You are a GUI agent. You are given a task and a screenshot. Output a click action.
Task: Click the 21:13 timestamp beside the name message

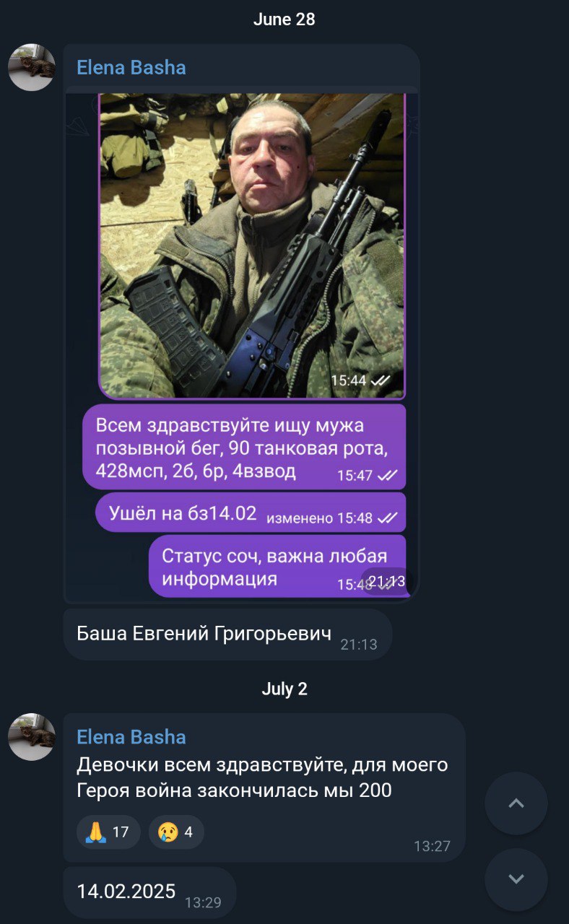pyautogui.click(x=359, y=645)
